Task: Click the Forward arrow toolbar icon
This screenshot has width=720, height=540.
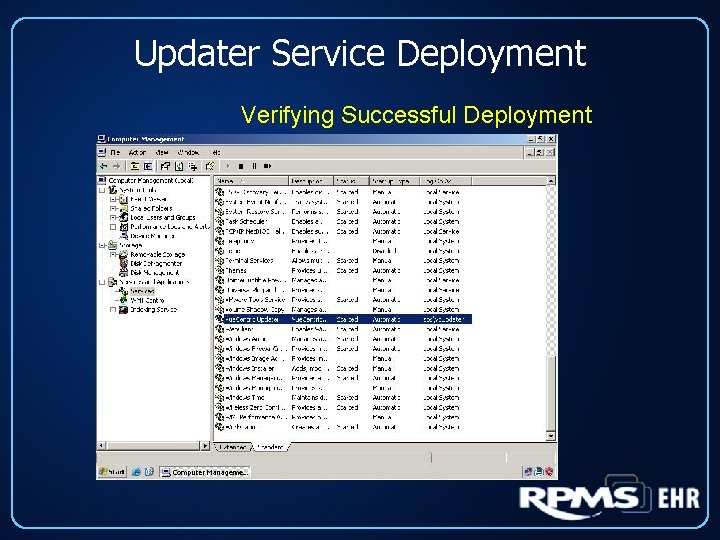Action: pos(117,166)
